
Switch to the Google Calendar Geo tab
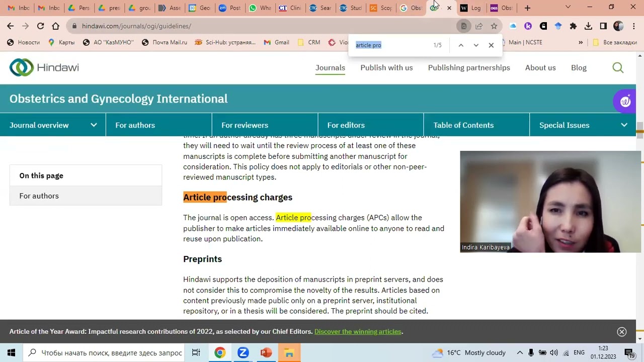coord(200,8)
